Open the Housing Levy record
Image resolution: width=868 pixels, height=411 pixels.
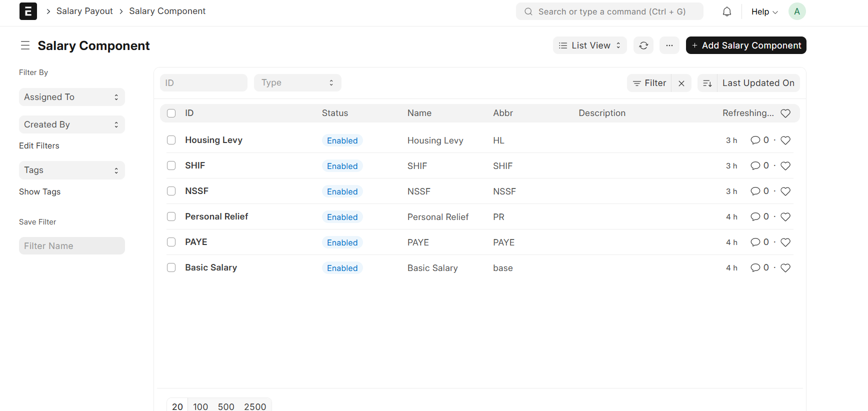213,140
